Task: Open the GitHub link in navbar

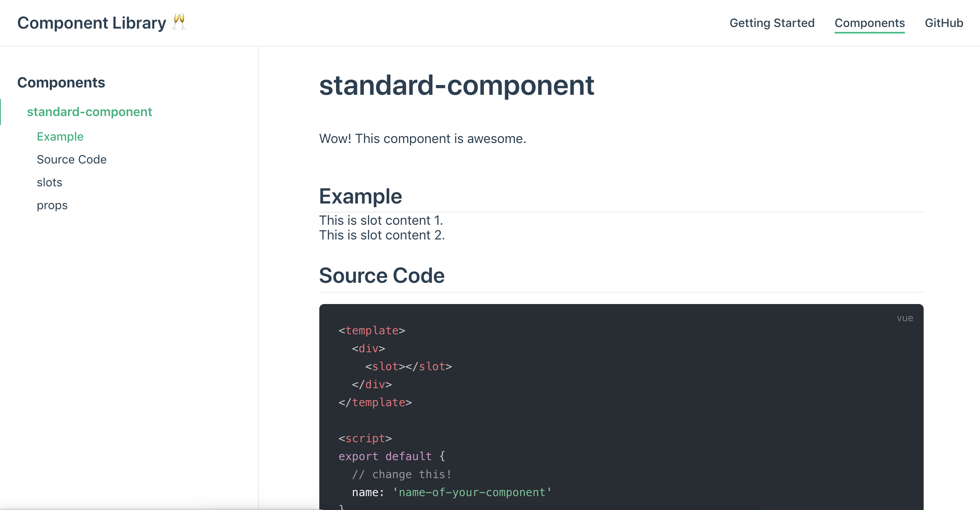Action: pyautogui.click(x=944, y=23)
